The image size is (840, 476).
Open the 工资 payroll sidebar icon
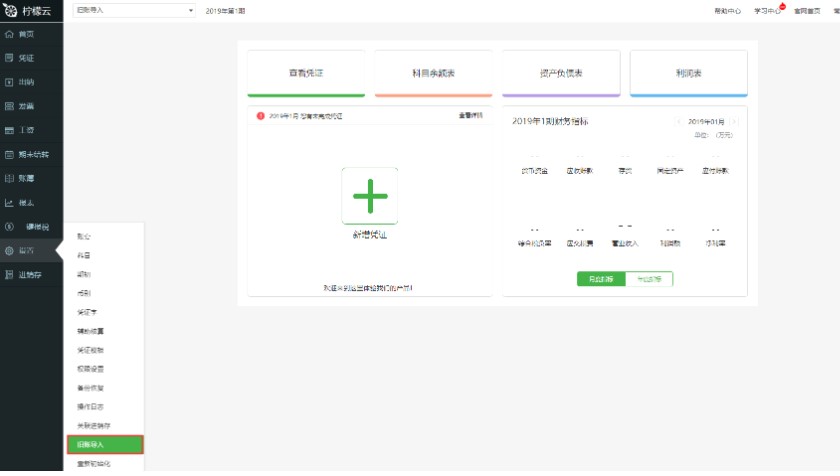[x=9, y=130]
